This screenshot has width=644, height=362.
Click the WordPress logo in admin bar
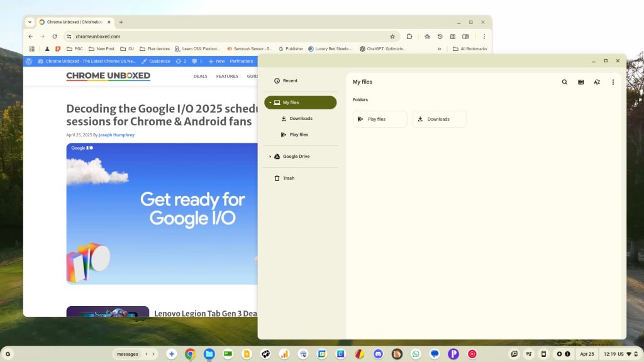click(29, 61)
